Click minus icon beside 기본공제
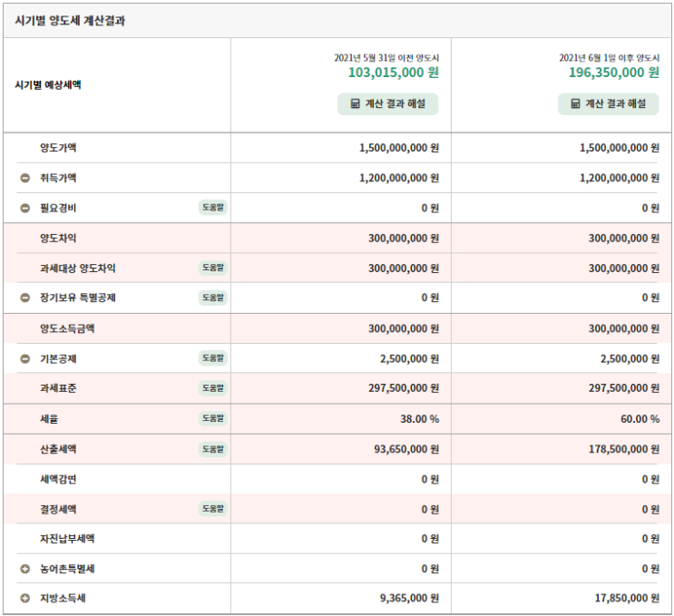 pyautogui.click(x=24, y=358)
